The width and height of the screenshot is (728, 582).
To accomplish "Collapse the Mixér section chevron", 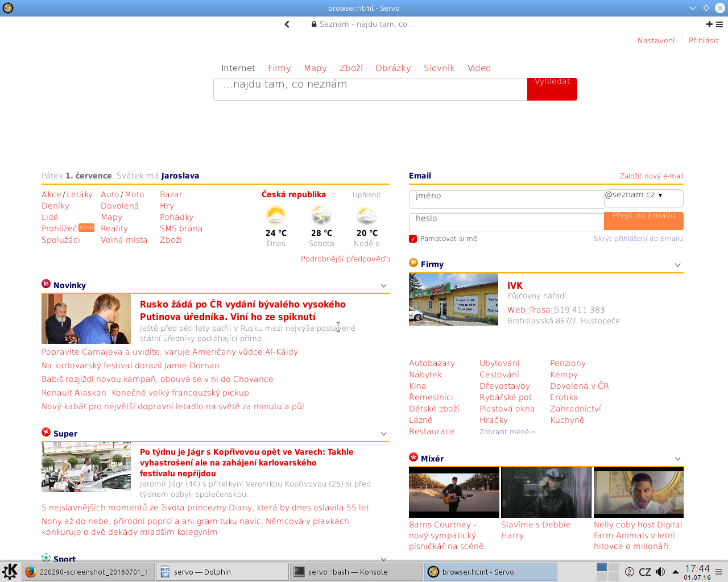I will [x=677, y=459].
